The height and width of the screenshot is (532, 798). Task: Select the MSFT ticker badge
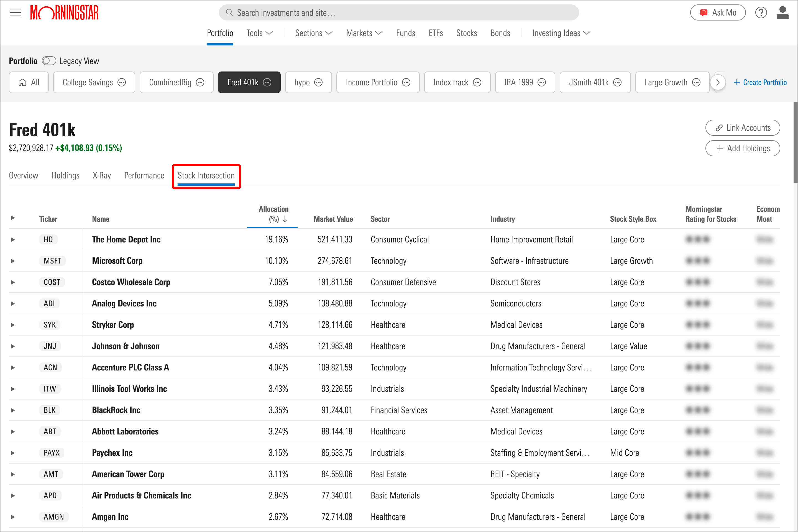pyautogui.click(x=52, y=261)
